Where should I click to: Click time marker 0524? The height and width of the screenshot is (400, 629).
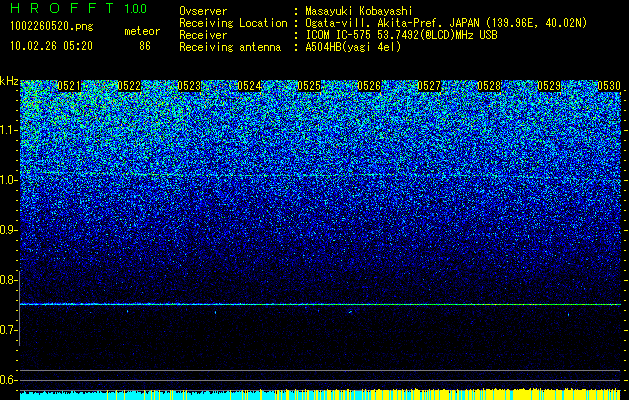coord(249,86)
